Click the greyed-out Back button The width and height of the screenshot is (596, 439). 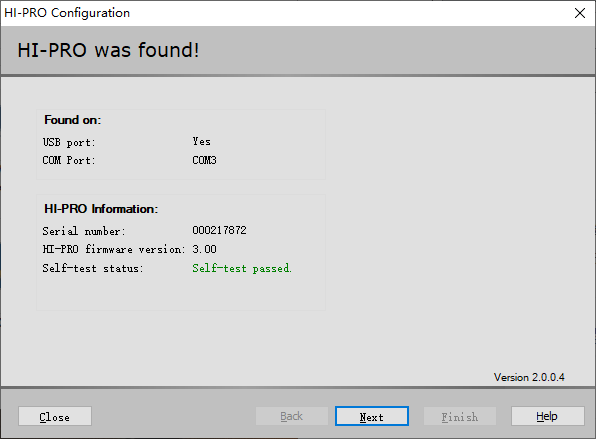click(x=292, y=416)
